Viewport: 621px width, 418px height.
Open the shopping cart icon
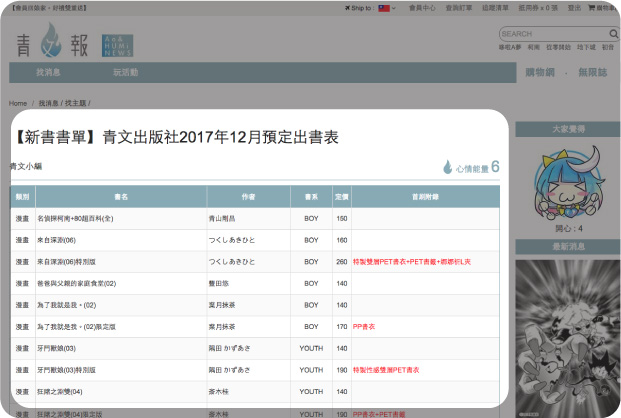(591, 8)
